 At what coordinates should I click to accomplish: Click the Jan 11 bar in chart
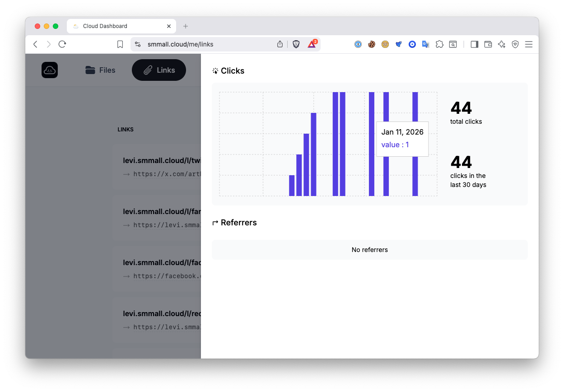point(372,172)
